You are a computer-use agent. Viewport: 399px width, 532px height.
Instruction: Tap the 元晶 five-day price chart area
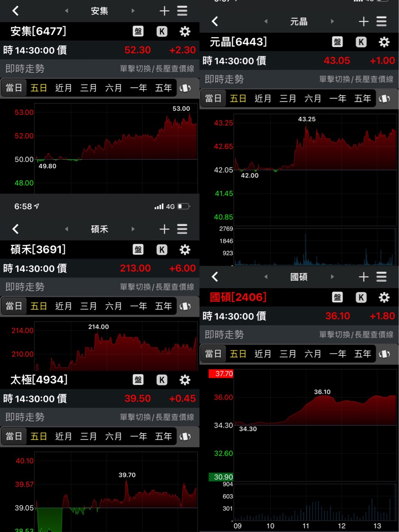[315, 166]
